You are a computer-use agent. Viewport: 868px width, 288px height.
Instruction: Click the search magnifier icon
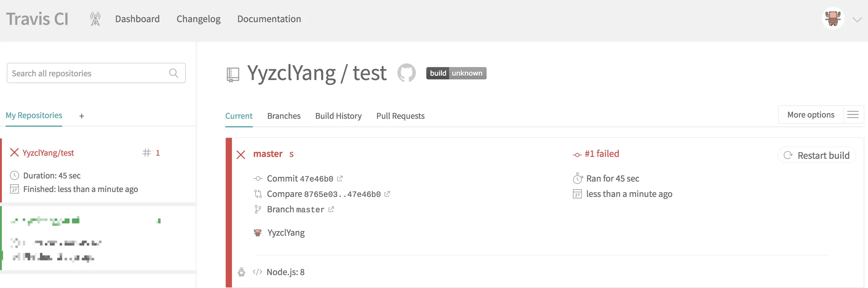(173, 73)
